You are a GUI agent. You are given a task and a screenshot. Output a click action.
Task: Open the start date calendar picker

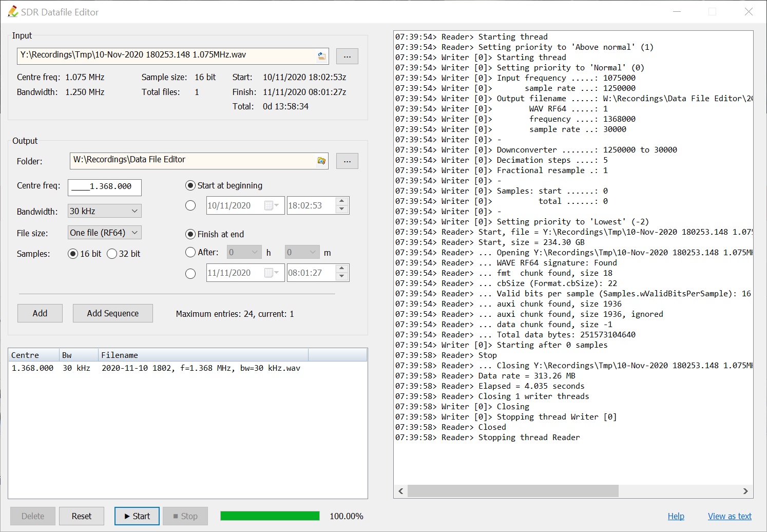click(271, 205)
